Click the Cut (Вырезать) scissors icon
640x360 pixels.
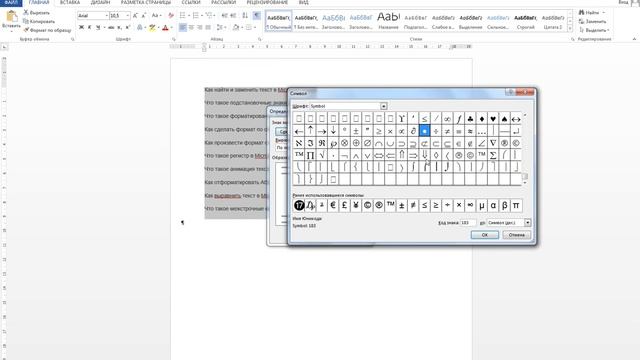(x=26, y=13)
